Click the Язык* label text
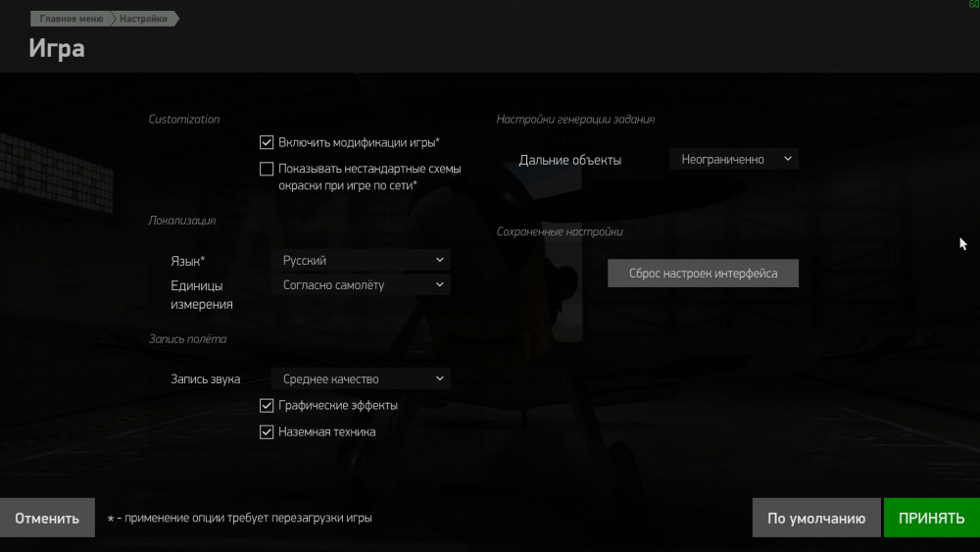The image size is (980, 552). (187, 262)
